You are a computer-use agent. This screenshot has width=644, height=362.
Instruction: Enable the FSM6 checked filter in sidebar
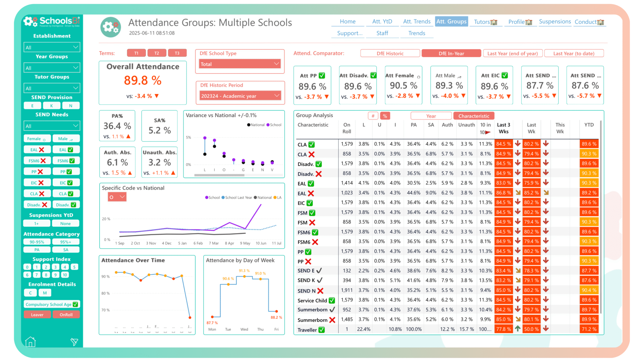click(66, 160)
